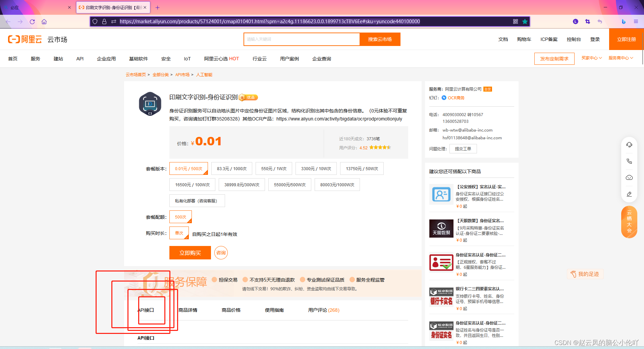Select 13750元 / 50W次 package
The image size is (644, 349).
click(x=362, y=168)
